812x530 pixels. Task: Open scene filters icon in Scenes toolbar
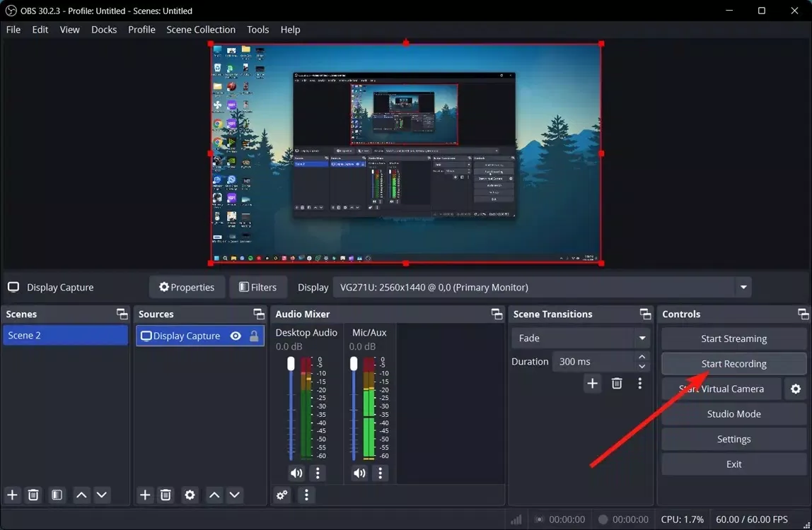[x=57, y=495]
